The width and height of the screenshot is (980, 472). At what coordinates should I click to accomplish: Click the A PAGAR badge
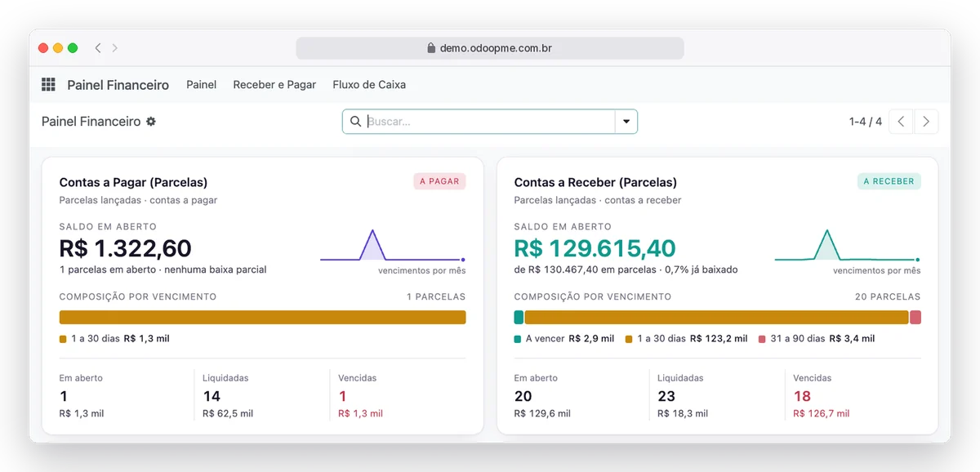click(x=439, y=181)
